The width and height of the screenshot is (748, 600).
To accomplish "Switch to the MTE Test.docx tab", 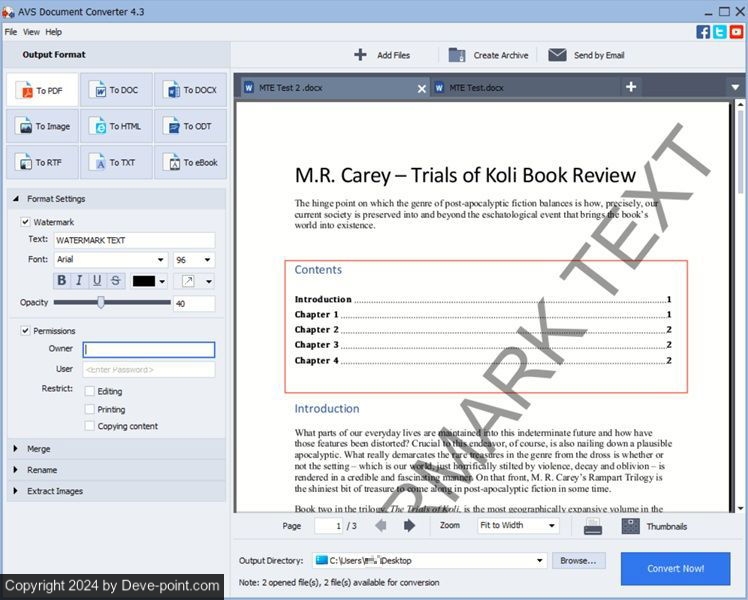I will click(x=477, y=88).
